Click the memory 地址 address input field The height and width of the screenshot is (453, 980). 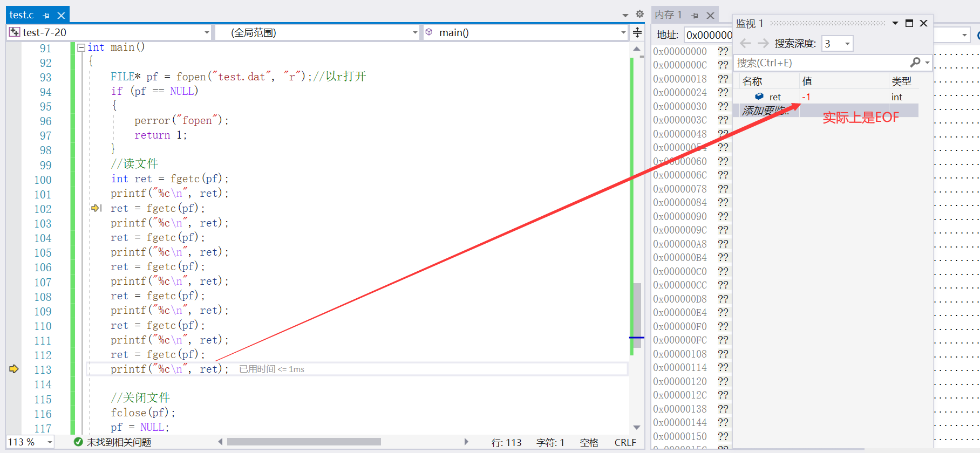click(709, 35)
